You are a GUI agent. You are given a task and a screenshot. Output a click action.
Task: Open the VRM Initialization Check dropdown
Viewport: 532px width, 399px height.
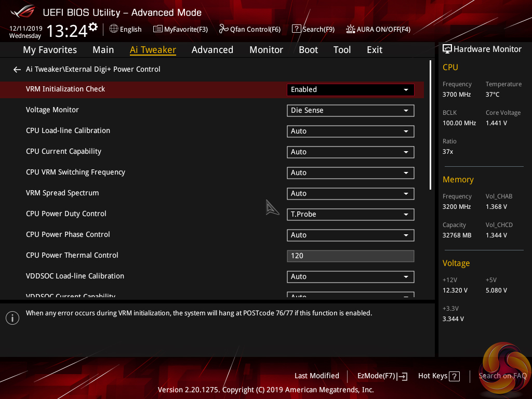tap(350, 90)
